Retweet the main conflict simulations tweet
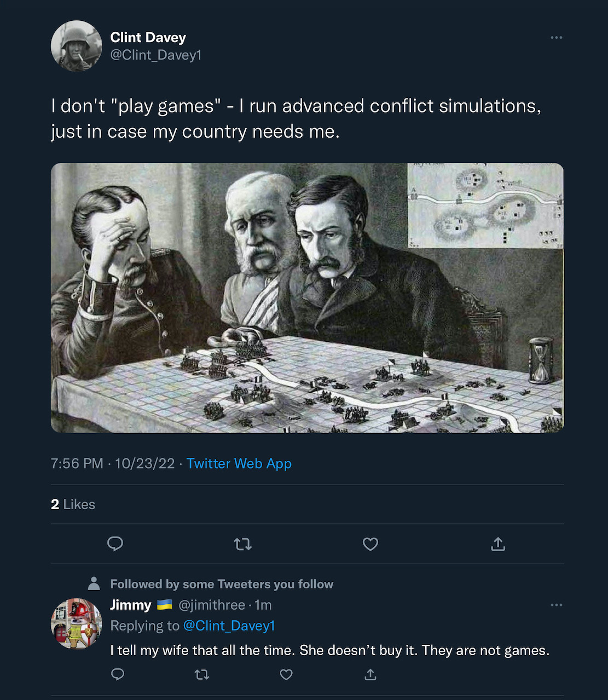The image size is (608, 700). point(242,544)
